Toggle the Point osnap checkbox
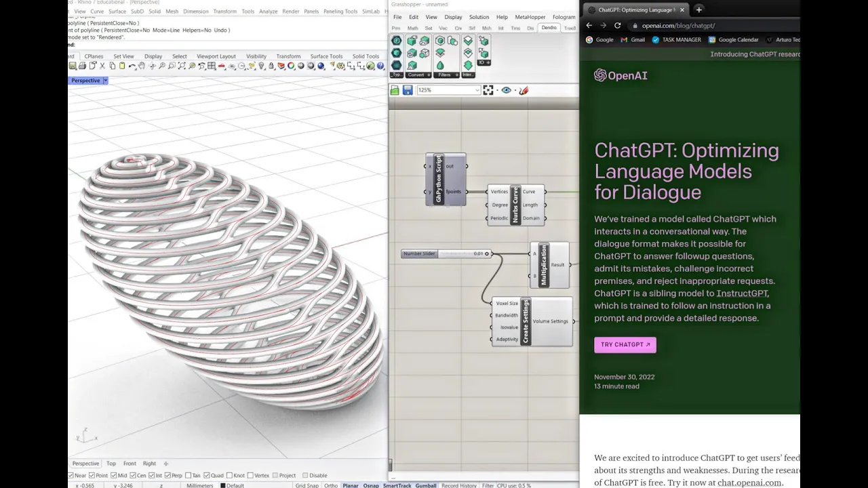This screenshot has width=868, height=488. [x=93, y=475]
